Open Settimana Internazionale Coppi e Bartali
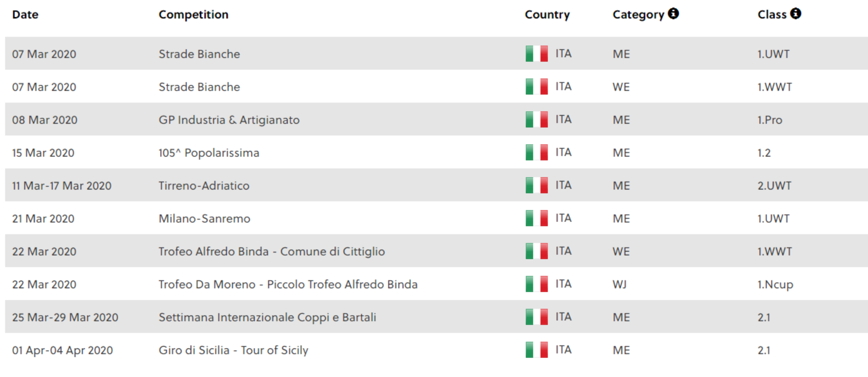 (x=267, y=317)
